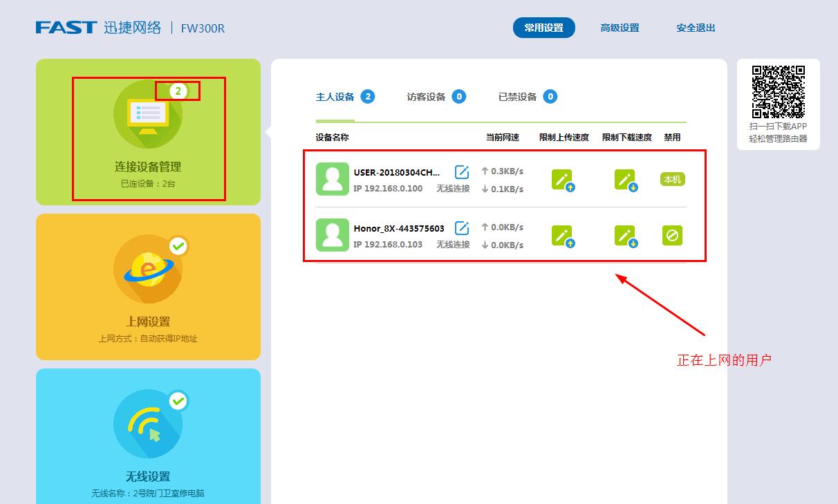The height and width of the screenshot is (504, 838).
Task: Edit the name of USER-20180304CH device
Action: pos(461,170)
